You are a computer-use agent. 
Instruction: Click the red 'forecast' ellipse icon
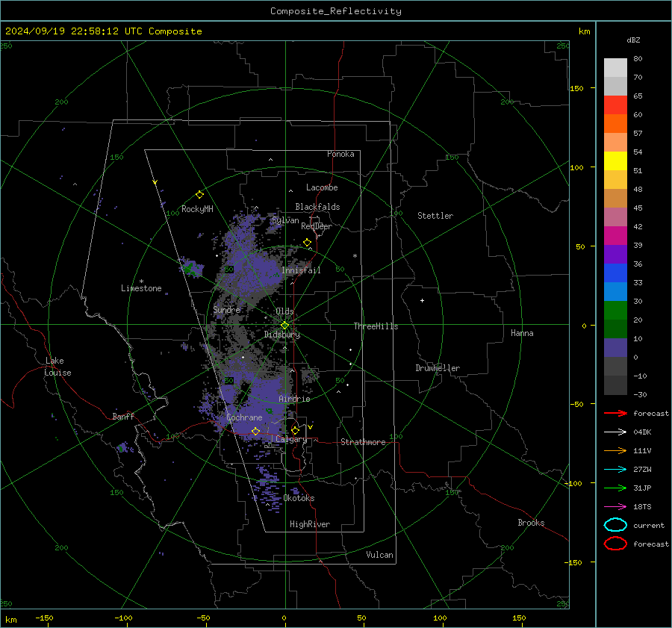[615, 544]
